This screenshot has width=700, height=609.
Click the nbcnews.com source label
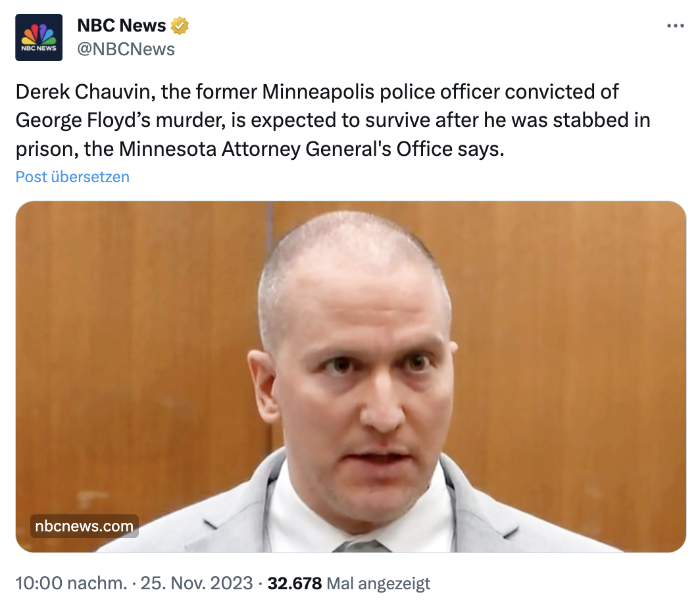[x=84, y=526]
